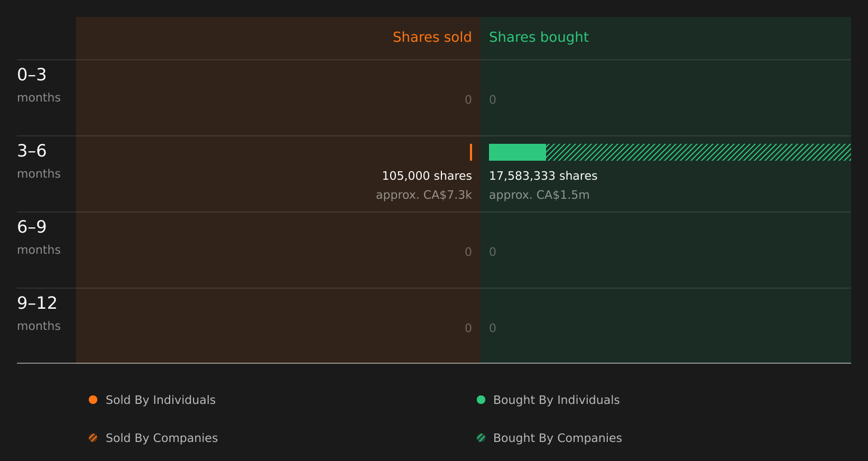Screen dimensions: 868x461
Task: Click the shares bought 0 in 9–12 months row
Action: coord(493,328)
